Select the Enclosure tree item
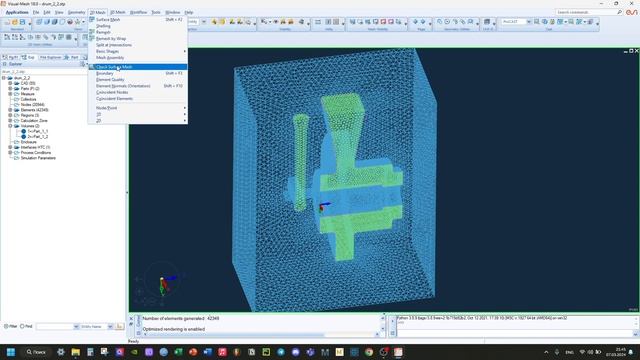Screen dimensions: 640x360 pyautogui.click(x=28, y=142)
